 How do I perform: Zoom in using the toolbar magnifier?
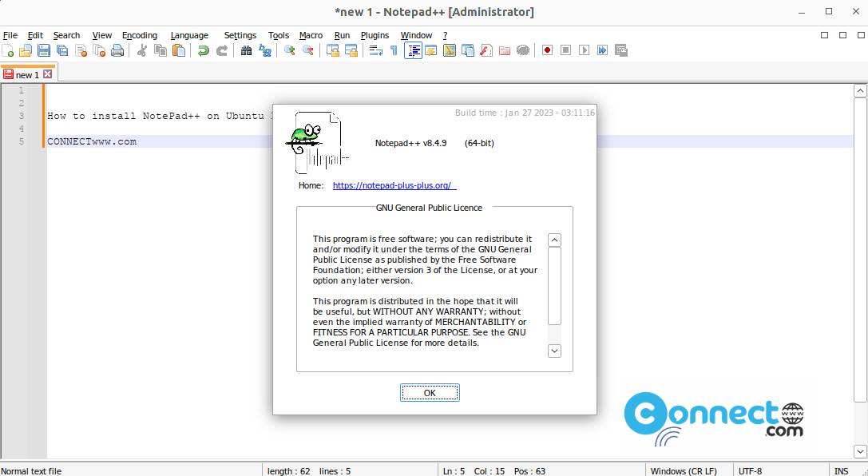coord(290,51)
